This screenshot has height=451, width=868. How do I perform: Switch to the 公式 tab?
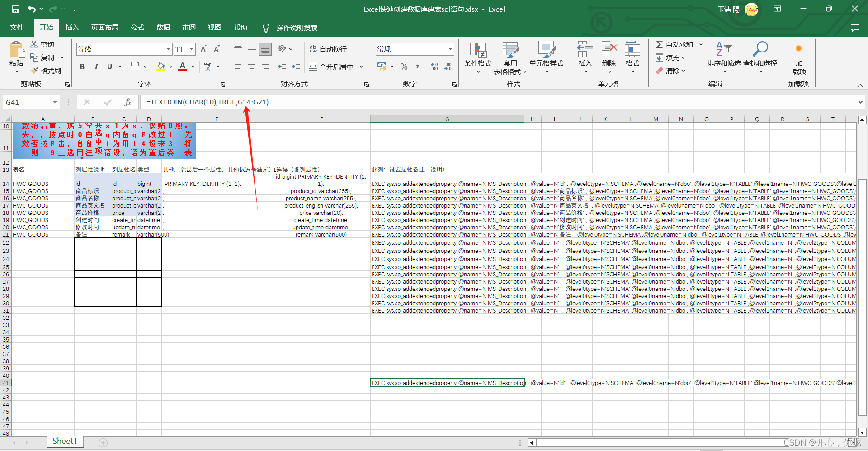pyautogui.click(x=137, y=28)
